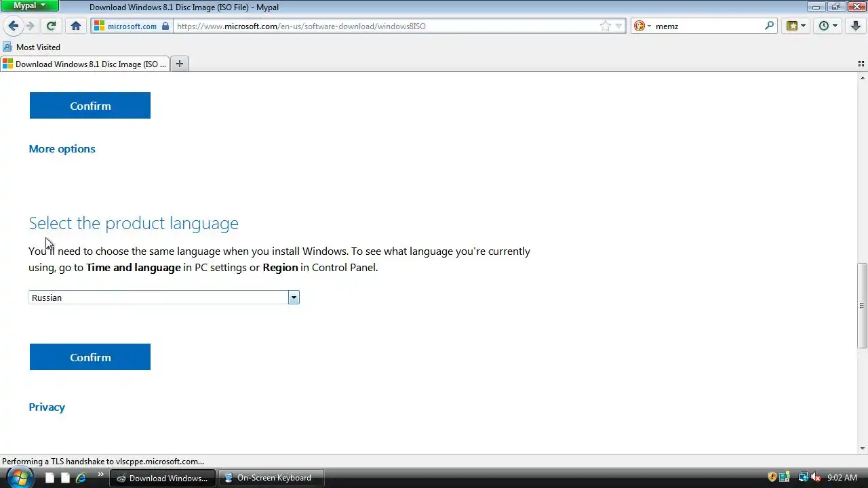Click the scrollbar down arrow
The image size is (868, 488).
point(863,448)
